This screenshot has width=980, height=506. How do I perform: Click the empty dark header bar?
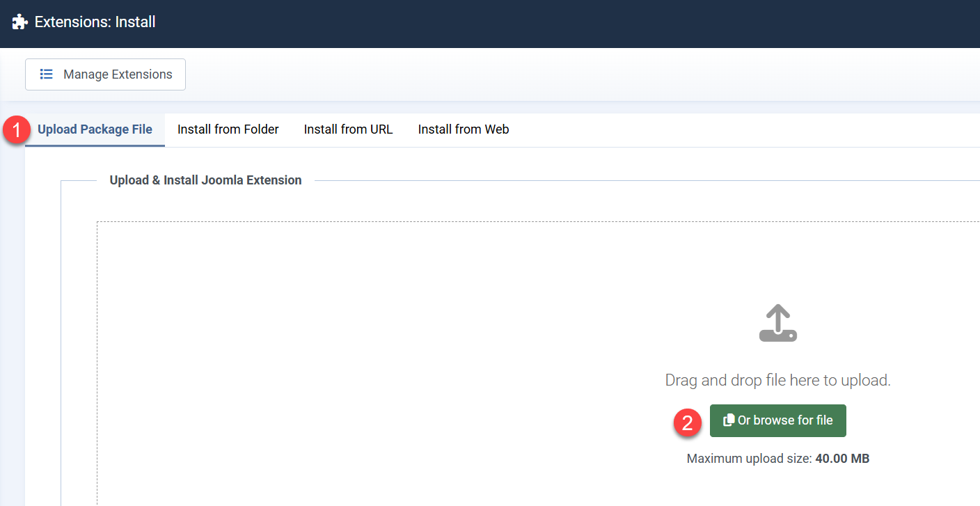click(x=557, y=23)
